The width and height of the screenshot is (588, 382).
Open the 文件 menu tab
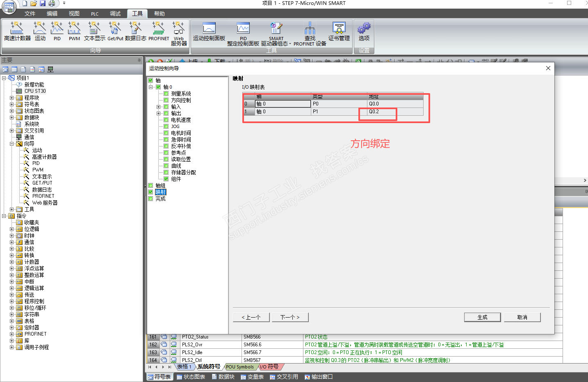tap(30, 14)
